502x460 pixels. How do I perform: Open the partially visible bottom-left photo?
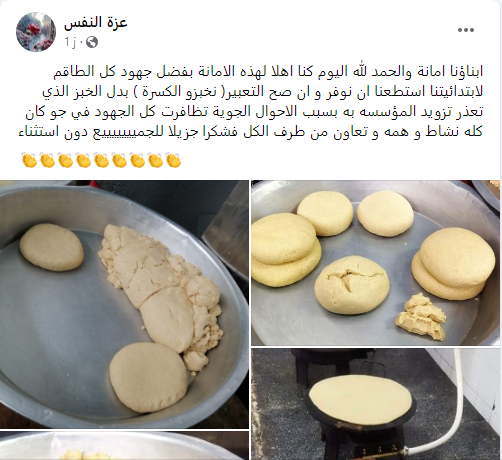tap(124, 446)
